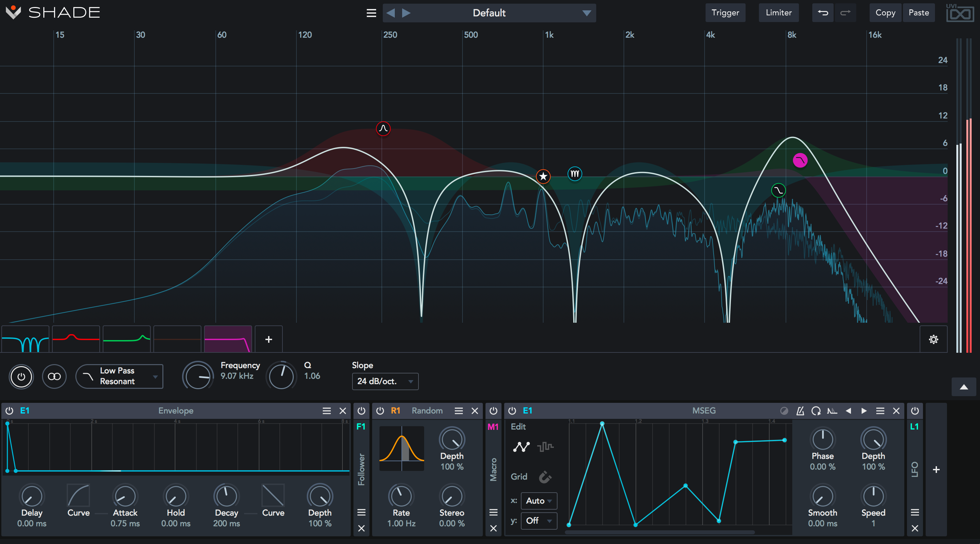980x544 pixels.
Task: Toggle the Envelope E1 power button
Action: point(10,411)
